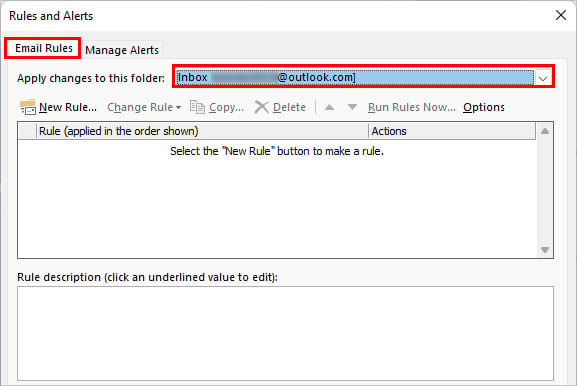Switch to the Email Rules tab

click(43, 48)
